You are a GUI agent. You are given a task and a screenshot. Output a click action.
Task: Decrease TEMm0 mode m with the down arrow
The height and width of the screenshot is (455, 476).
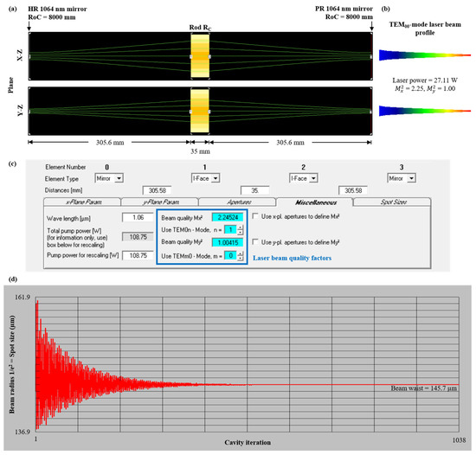coord(240,259)
